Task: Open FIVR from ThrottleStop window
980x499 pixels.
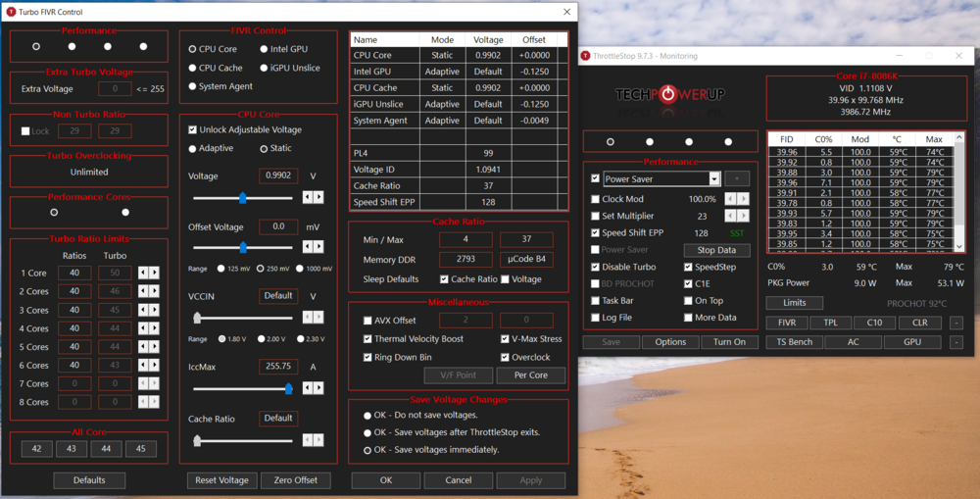Action: (787, 323)
